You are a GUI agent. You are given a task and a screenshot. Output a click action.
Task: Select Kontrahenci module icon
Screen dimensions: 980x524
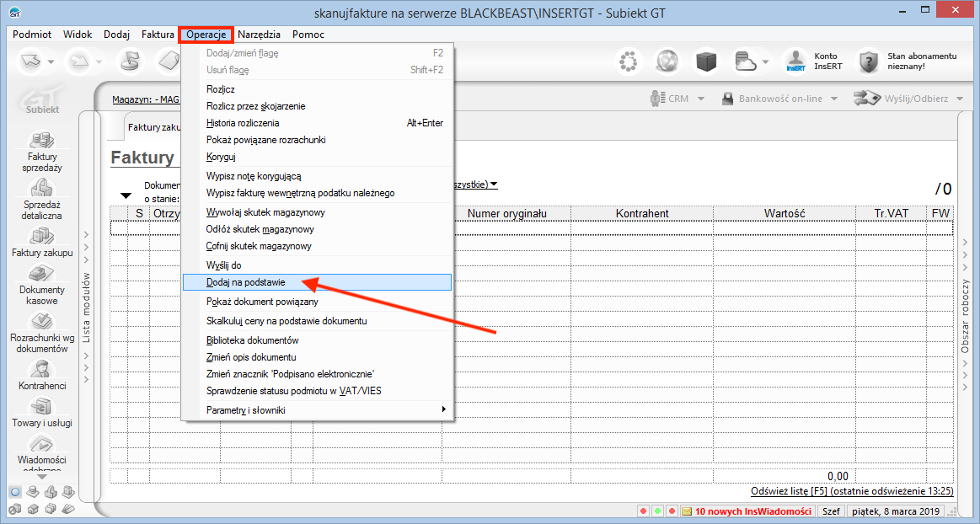coord(42,369)
